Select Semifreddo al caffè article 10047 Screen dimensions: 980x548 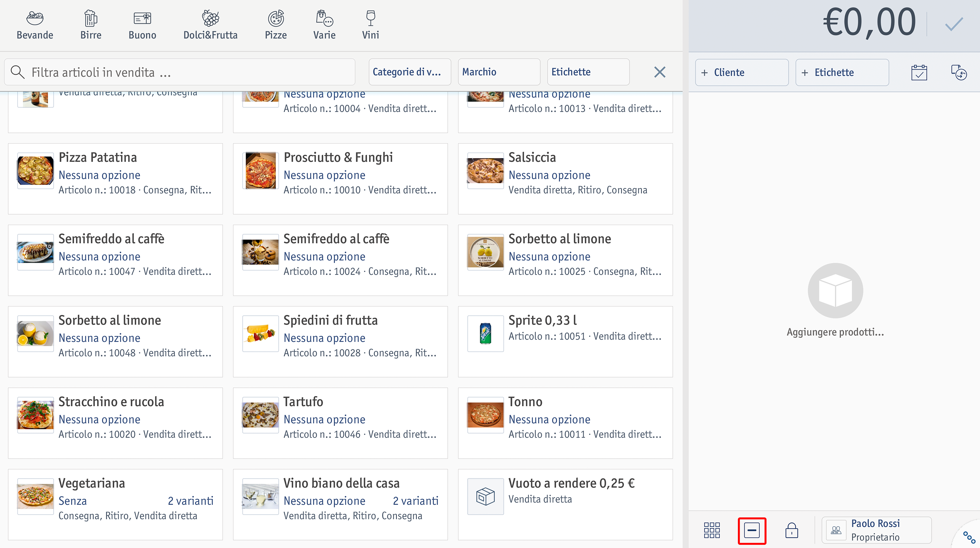coord(115,260)
